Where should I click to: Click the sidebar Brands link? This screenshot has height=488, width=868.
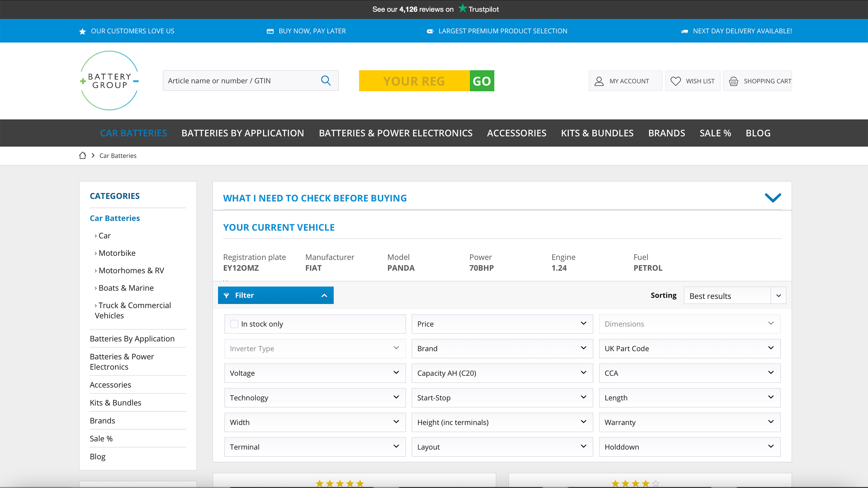coord(103,420)
